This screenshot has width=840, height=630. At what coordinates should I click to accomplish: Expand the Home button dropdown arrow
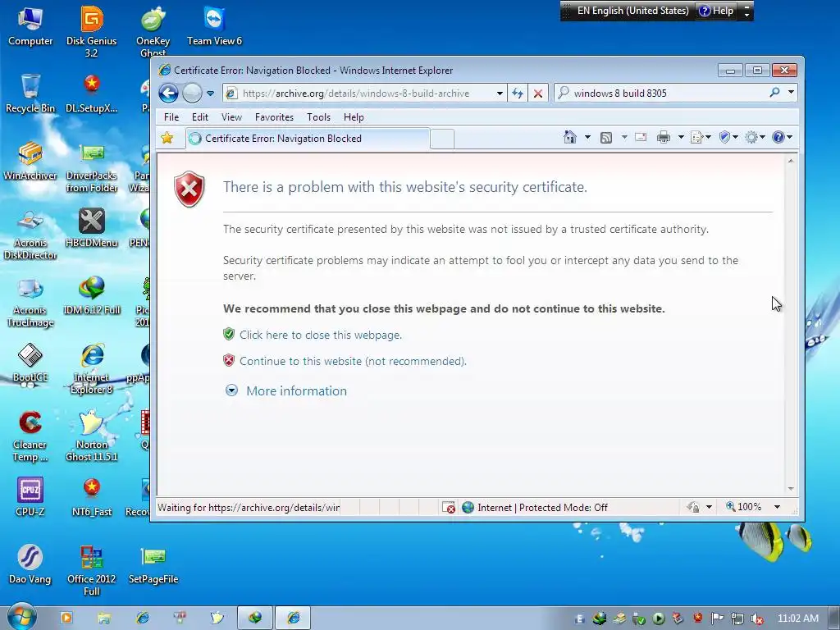[587, 138]
